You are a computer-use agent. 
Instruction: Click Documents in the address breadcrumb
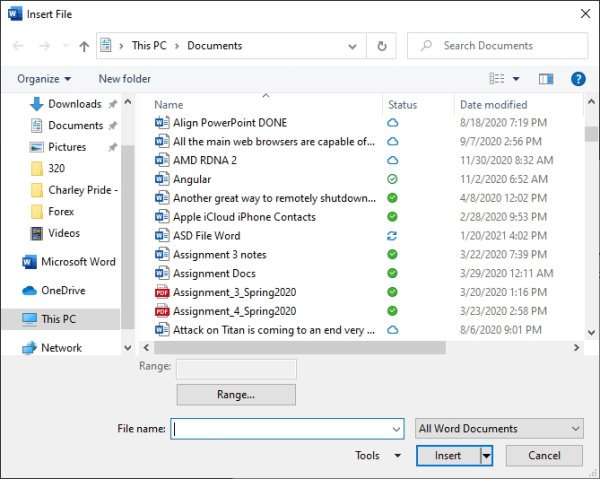[x=215, y=46]
